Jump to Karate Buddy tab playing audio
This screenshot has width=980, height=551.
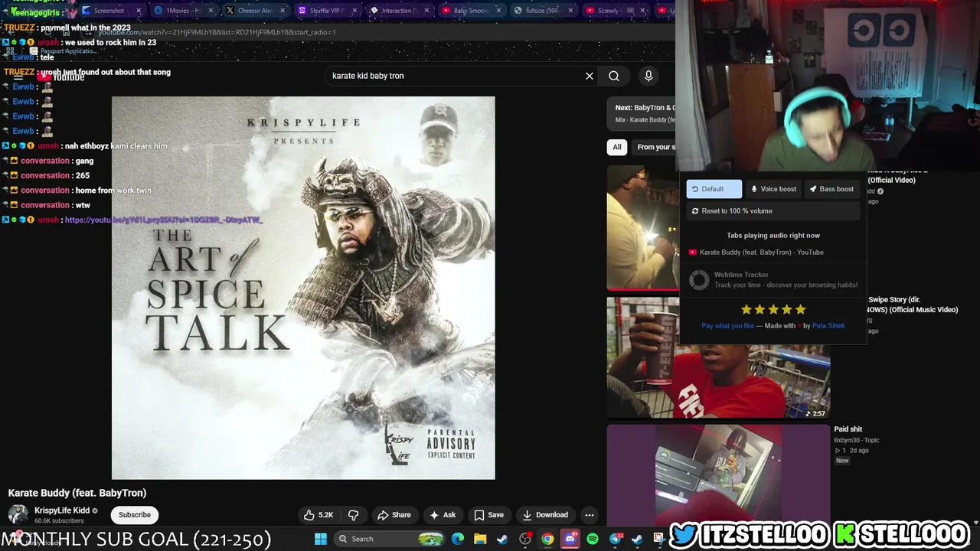tap(756, 253)
